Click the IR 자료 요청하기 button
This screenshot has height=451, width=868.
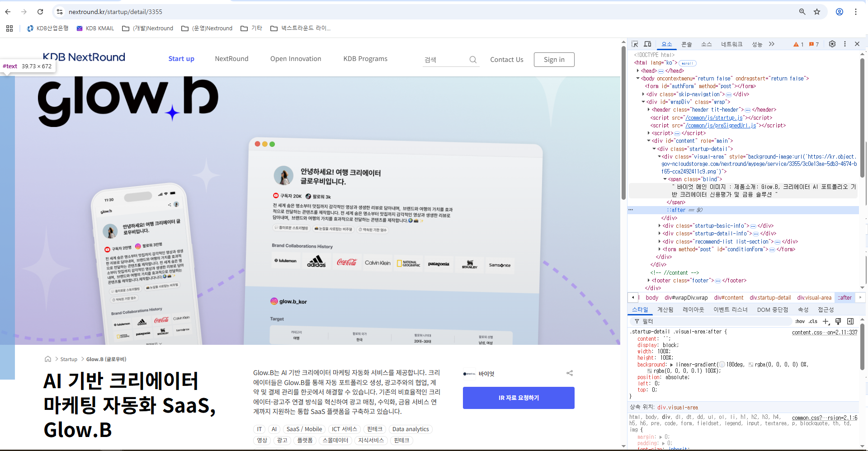click(519, 398)
